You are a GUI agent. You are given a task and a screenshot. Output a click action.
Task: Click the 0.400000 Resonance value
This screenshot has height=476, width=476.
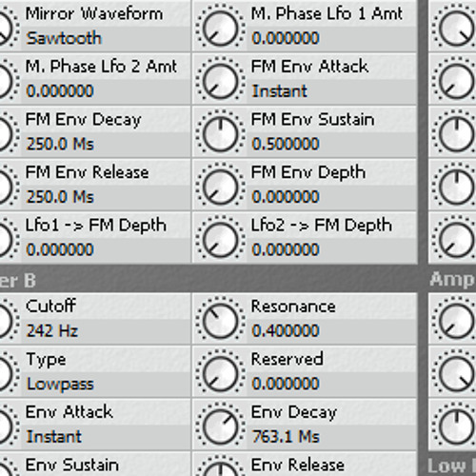[286, 330]
